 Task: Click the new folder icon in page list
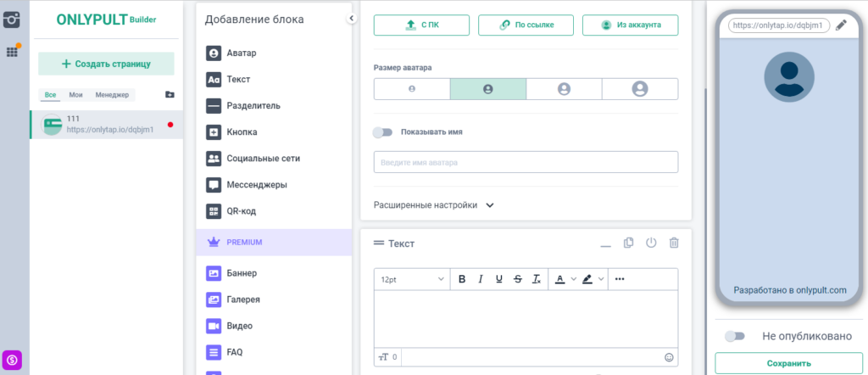(170, 95)
